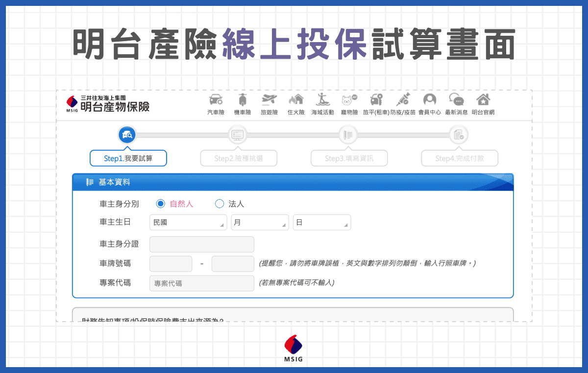The image size is (588, 373).
Task: Go to Step4.完成付款 tab
Action: pyautogui.click(x=460, y=158)
